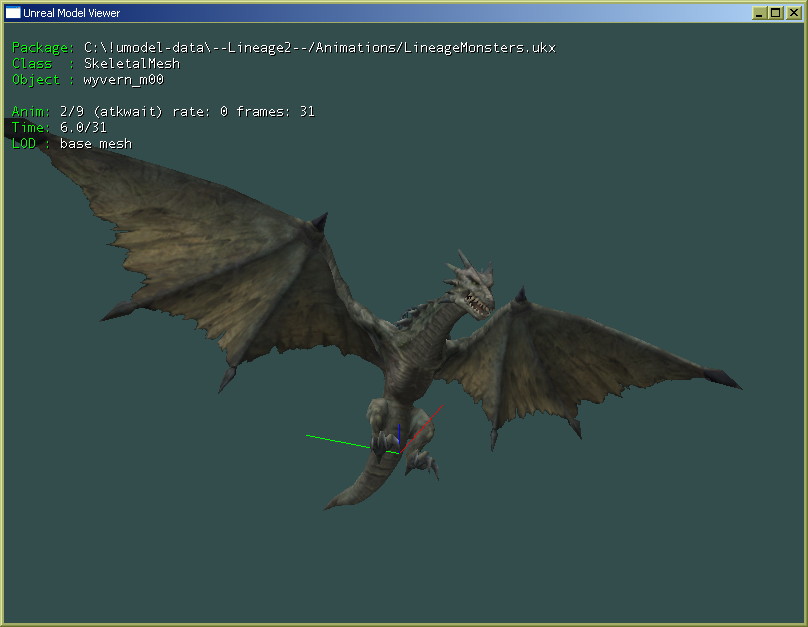Click the 'frames: 31' text
The image size is (808, 627).
(x=275, y=111)
